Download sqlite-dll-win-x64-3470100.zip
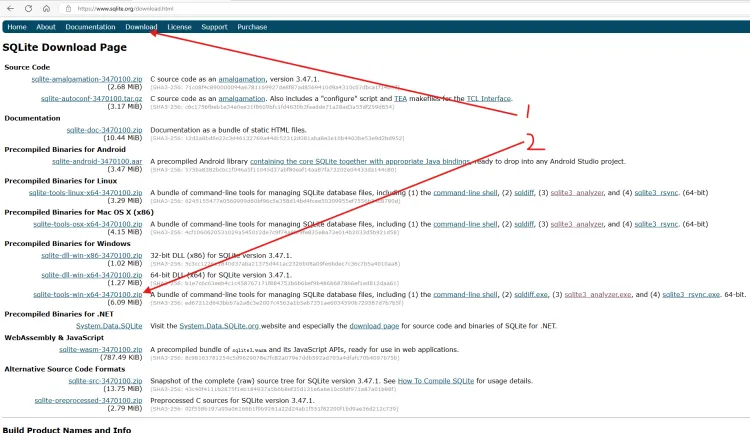The image size is (750, 433). 92,275
